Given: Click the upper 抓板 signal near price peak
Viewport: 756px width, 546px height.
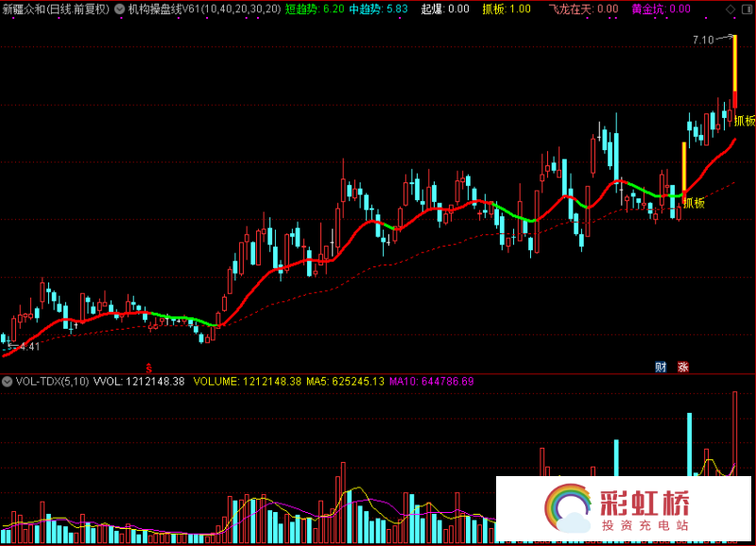Looking at the screenshot, I should [x=745, y=121].
